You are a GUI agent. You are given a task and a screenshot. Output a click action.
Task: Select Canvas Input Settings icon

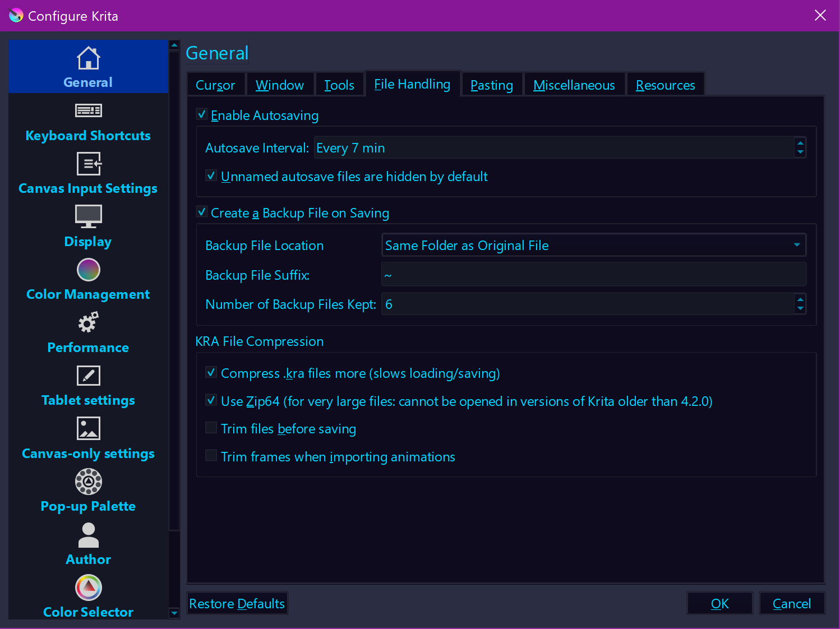(x=88, y=164)
